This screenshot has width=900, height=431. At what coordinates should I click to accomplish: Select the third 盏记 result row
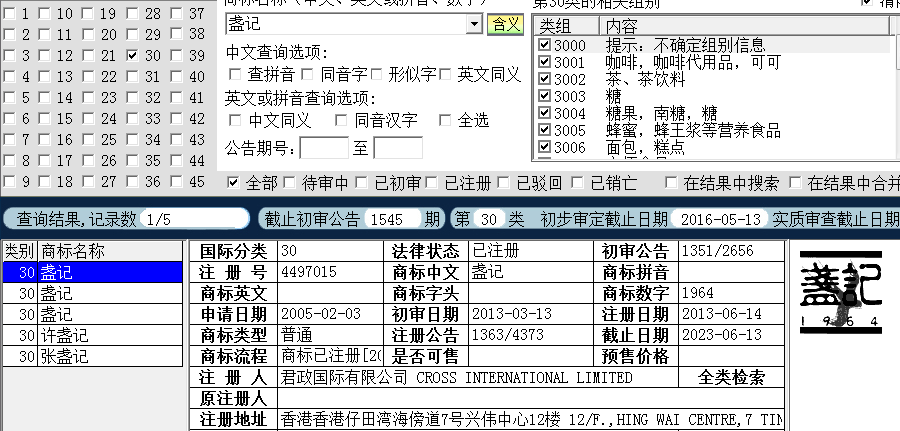click(x=92, y=314)
